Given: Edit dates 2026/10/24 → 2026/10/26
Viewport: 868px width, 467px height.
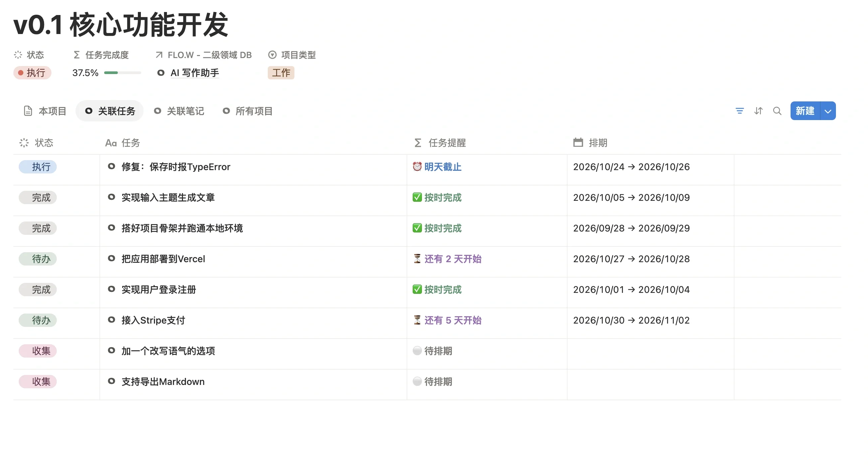Looking at the screenshot, I should coord(631,167).
